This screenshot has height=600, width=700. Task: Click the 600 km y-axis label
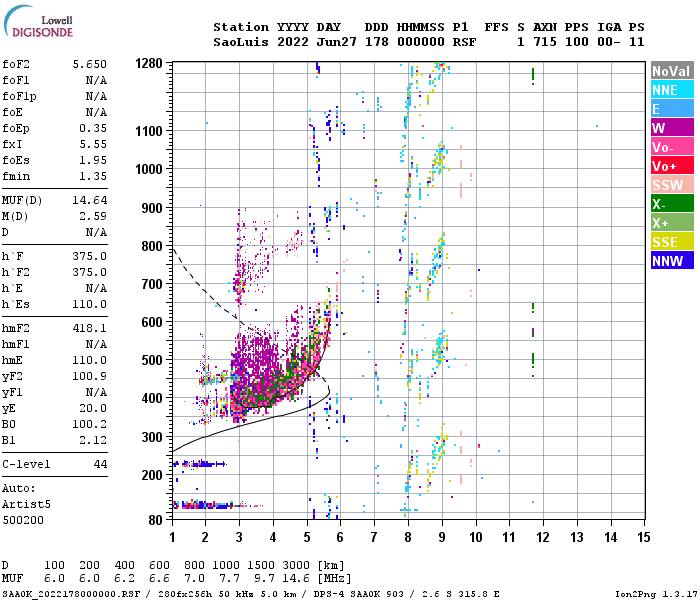[x=152, y=322]
